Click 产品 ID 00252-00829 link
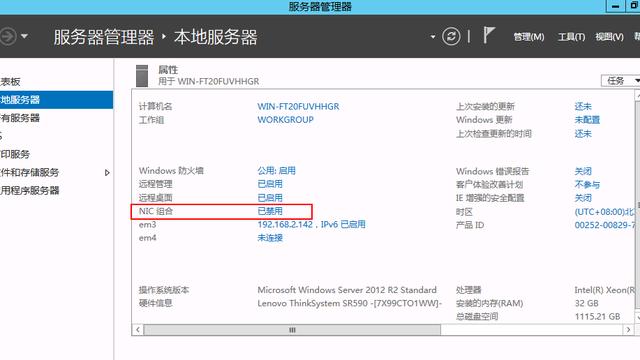The width and height of the screenshot is (640, 360). click(x=605, y=225)
